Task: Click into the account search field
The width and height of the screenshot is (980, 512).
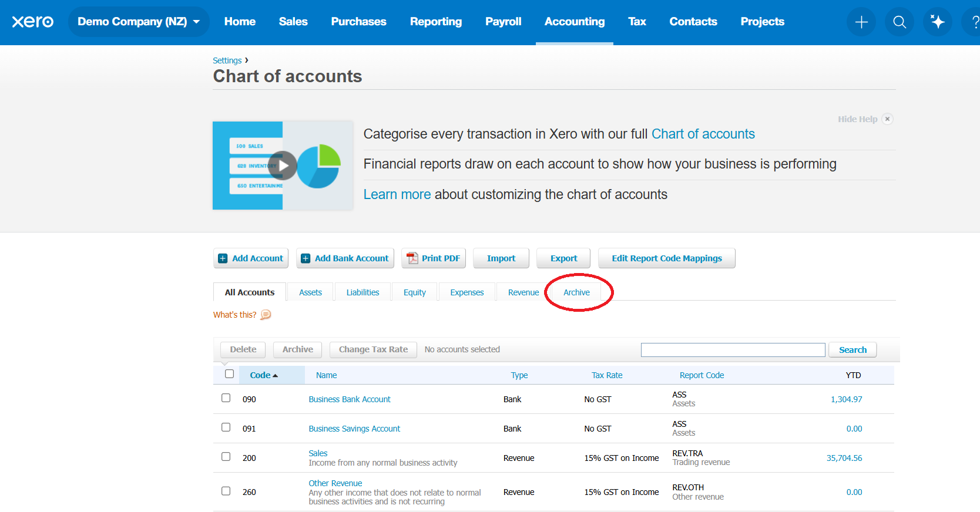Action: pyautogui.click(x=733, y=350)
